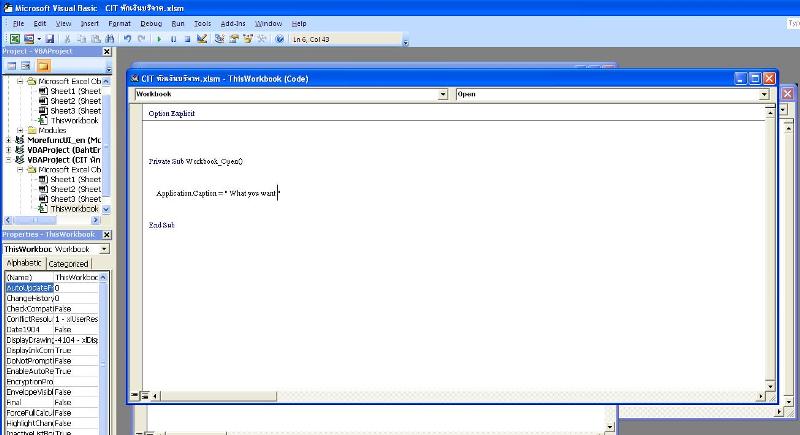Screen dimensions: 800x435
Task: Switch to the Categorized properties tab
Action: (x=69, y=263)
